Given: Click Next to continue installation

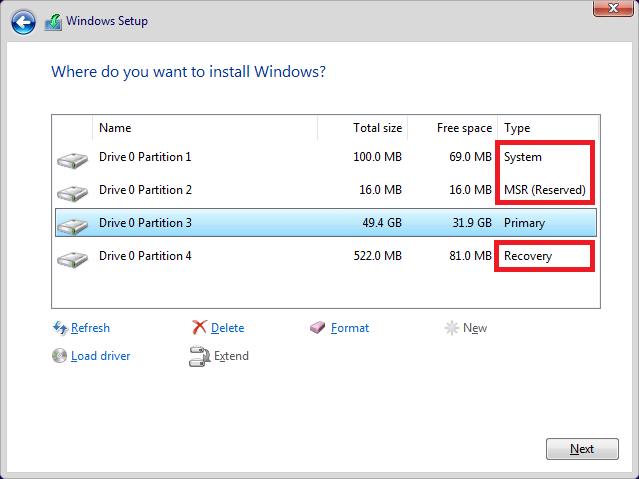Looking at the screenshot, I should coord(582,449).
